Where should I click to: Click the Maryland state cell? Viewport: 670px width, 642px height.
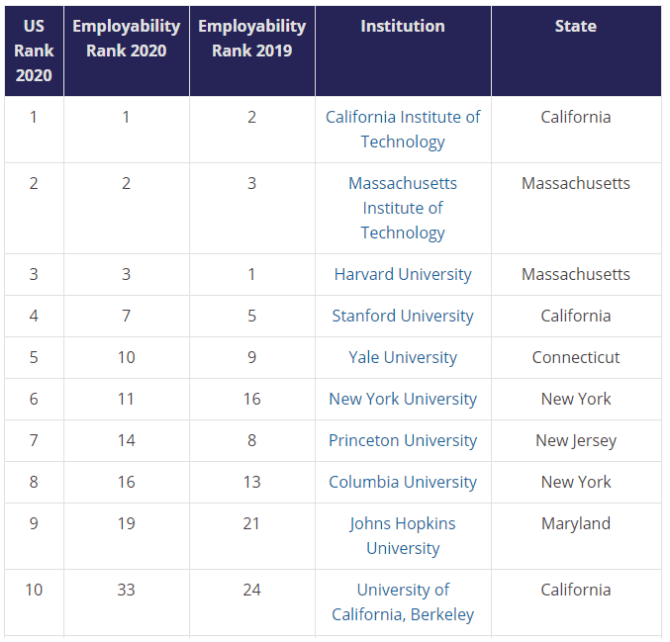(576, 523)
